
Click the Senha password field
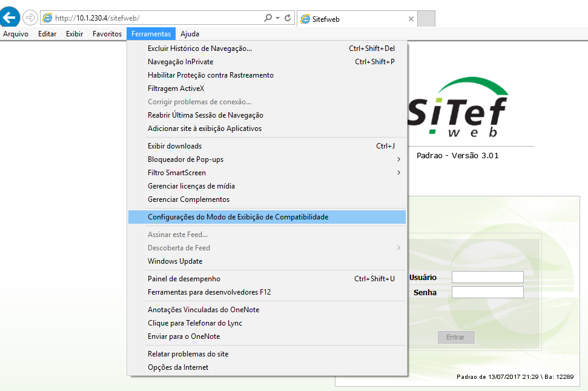click(x=487, y=292)
